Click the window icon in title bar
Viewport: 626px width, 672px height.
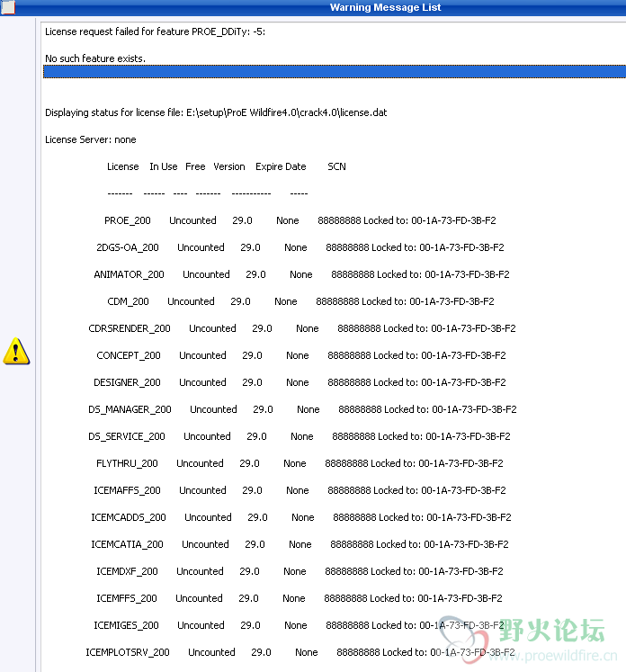click(x=7, y=7)
